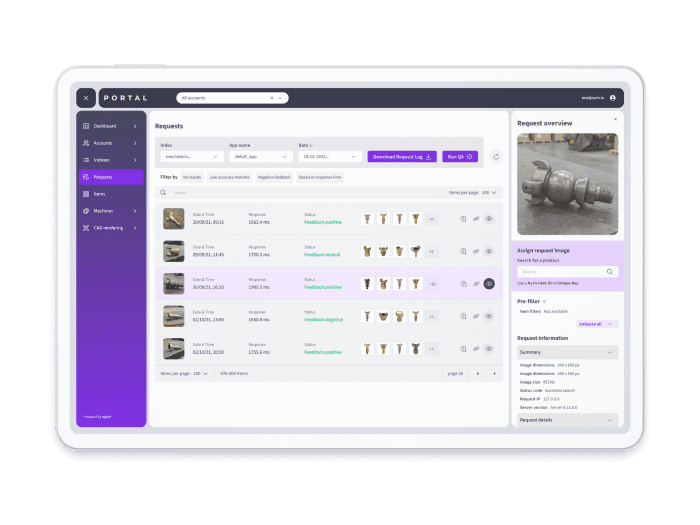Screen dimensions: 700x525
Task: Toggle the No results filter
Action: click(x=192, y=177)
